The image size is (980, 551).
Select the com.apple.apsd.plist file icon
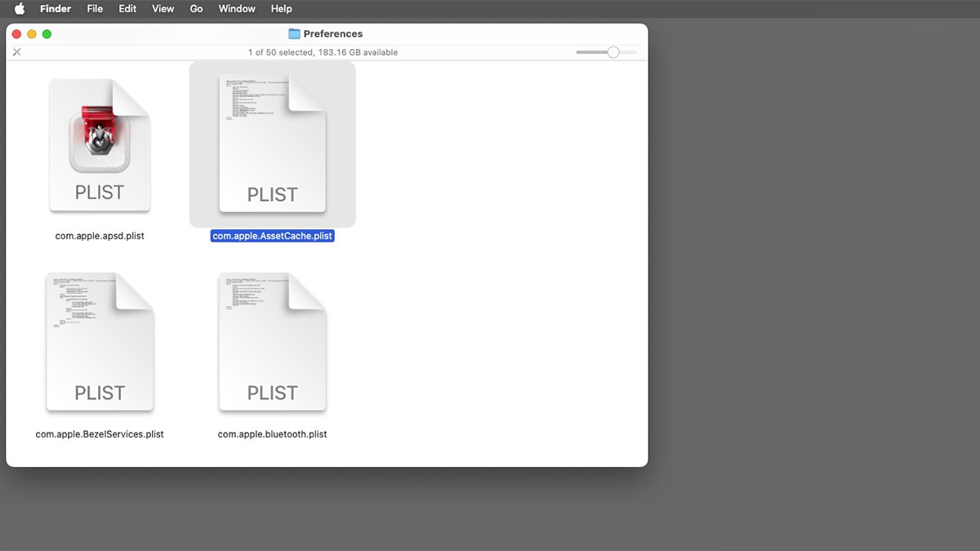(100, 145)
